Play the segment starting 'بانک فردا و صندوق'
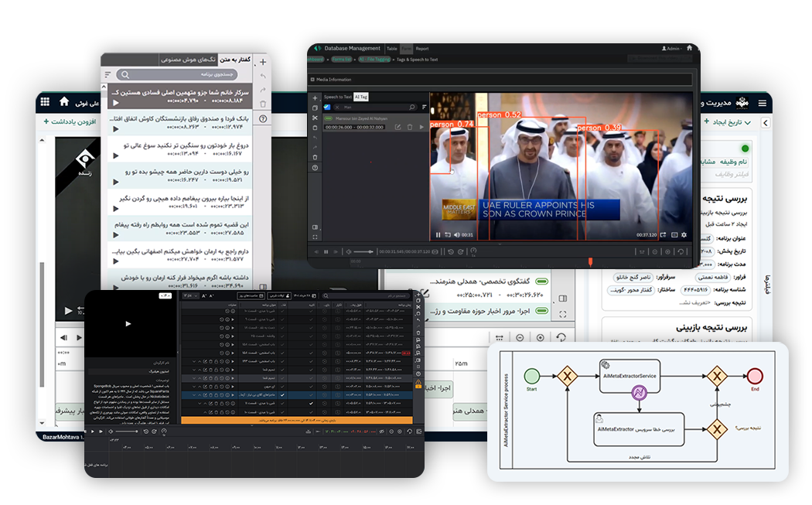 [x=116, y=129]
